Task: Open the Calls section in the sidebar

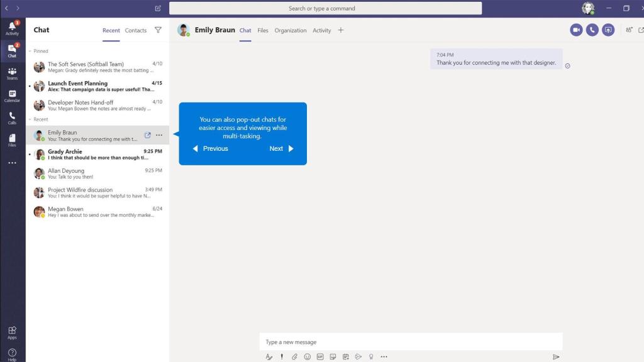Action: [12, 118]
